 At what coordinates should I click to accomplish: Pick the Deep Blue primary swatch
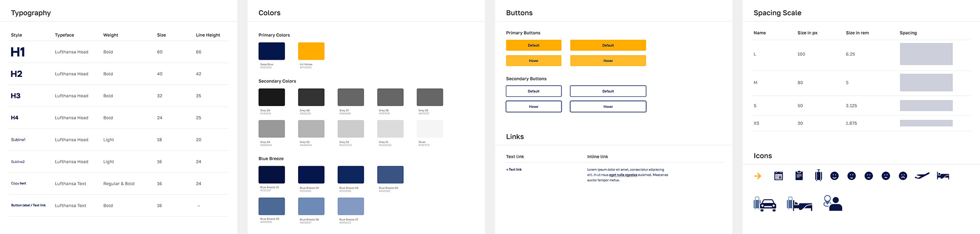point(272,51)
